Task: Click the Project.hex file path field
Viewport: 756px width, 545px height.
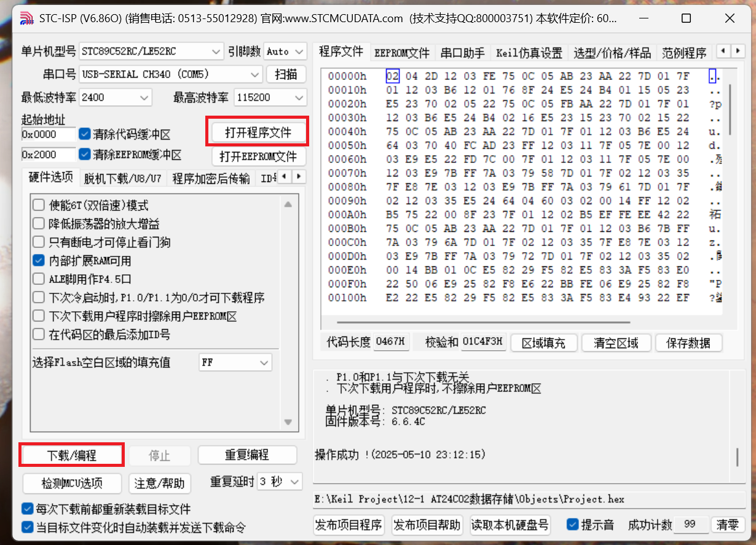Action: [529, 499]
